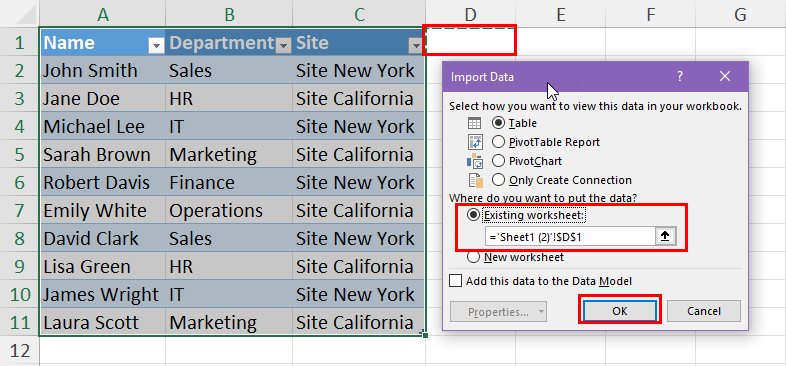This screenshot has width=786, height=366.
Task: Click Site California in Laura Scott's row
Action: 359,322
